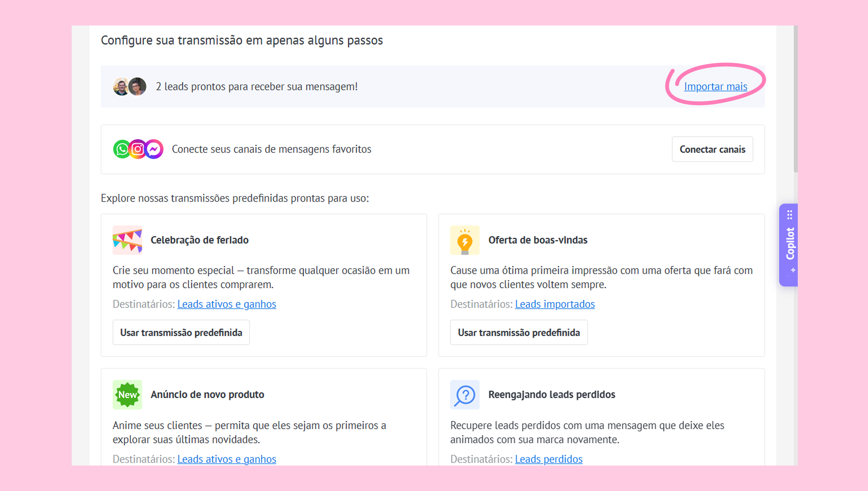Image resolution: width=868 pixels, height=491 pixels.
Task: Use predefined broadcast for Celebração de feriado
Action: tap(181, 333)
